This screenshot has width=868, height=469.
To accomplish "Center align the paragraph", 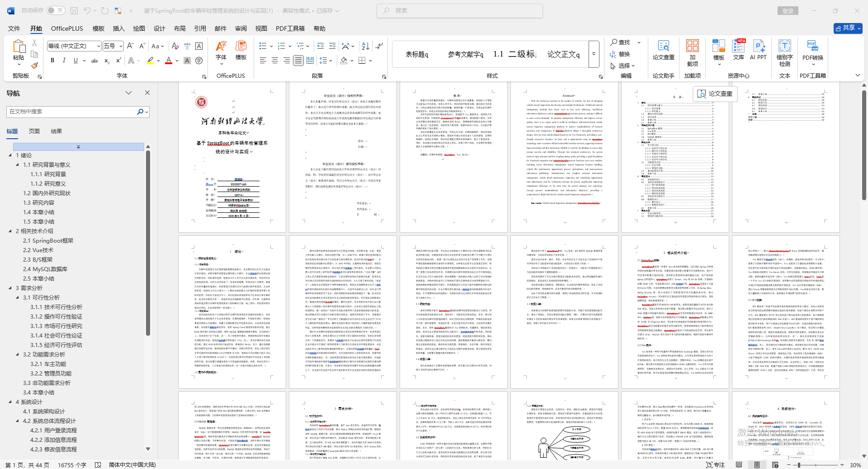I will click(x=274, y=61).
